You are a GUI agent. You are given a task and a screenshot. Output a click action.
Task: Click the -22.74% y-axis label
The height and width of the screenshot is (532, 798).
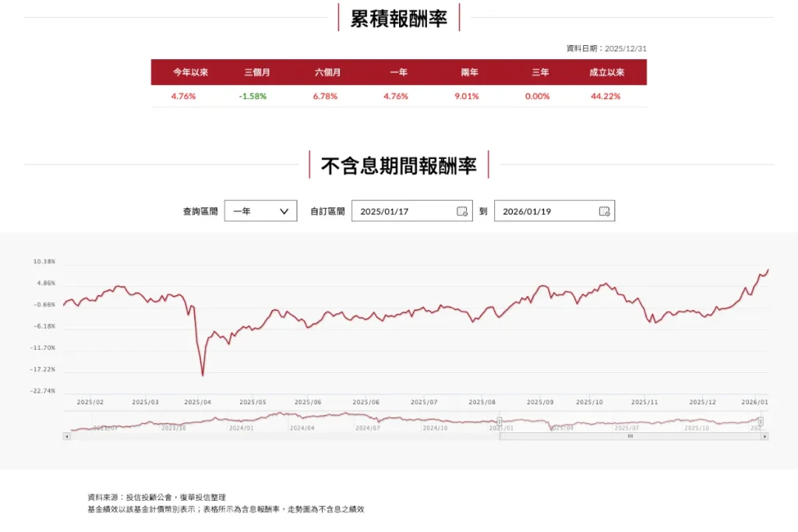pyautogui.click(x=43, y=390)
